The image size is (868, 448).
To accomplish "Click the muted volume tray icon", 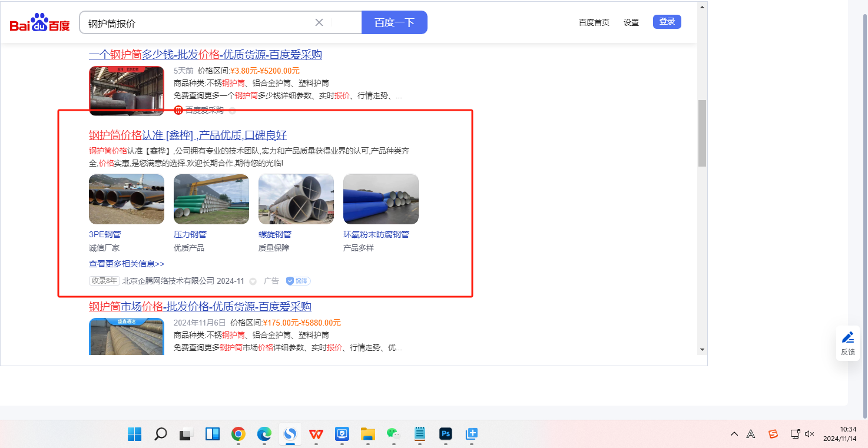I will click(x=809, y=434).
